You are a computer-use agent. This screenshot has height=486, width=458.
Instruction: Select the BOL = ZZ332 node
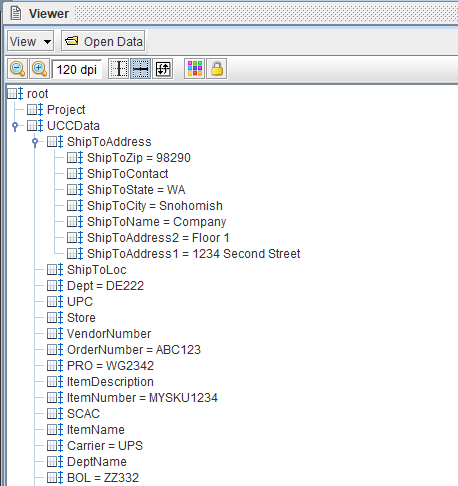[103, 478]
